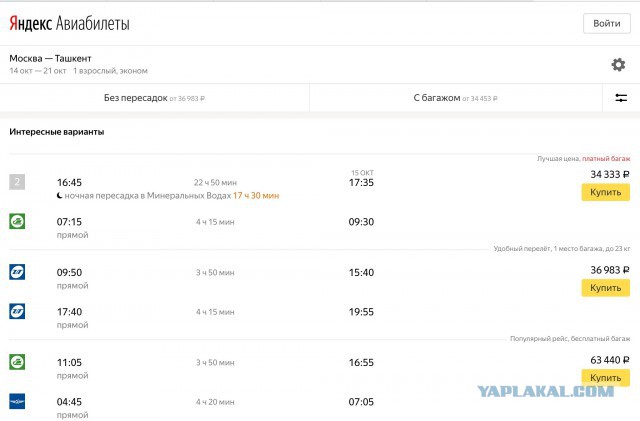Viewport: 640px width, 421px height.
Task: Click the 15:40 arrival time
Action: (x=361, y=272)
